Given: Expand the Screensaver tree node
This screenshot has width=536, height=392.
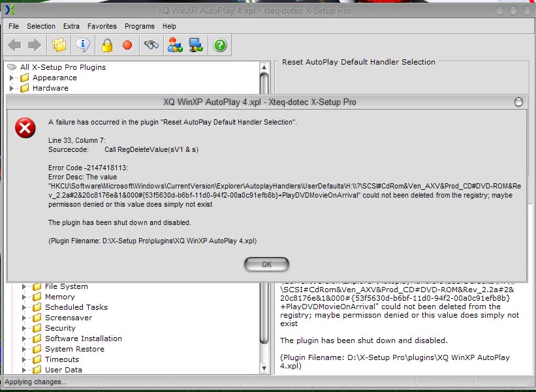Looking at the screenshot, I should tap(24, 318).
